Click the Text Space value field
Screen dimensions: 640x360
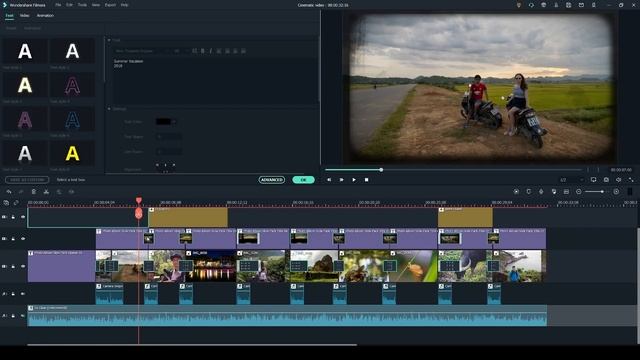(169, 137)
